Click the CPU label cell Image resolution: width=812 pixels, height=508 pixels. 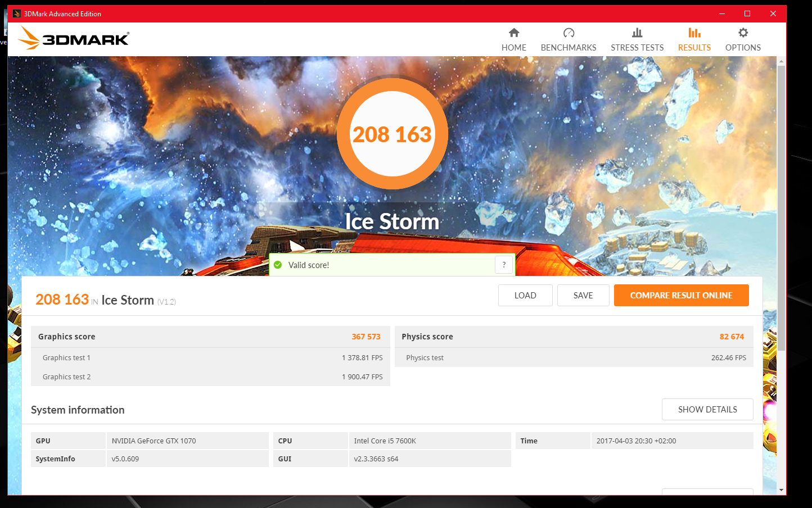310,441
